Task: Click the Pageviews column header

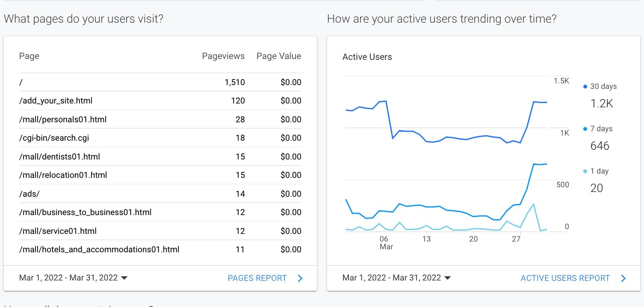Action: (223, 56)
